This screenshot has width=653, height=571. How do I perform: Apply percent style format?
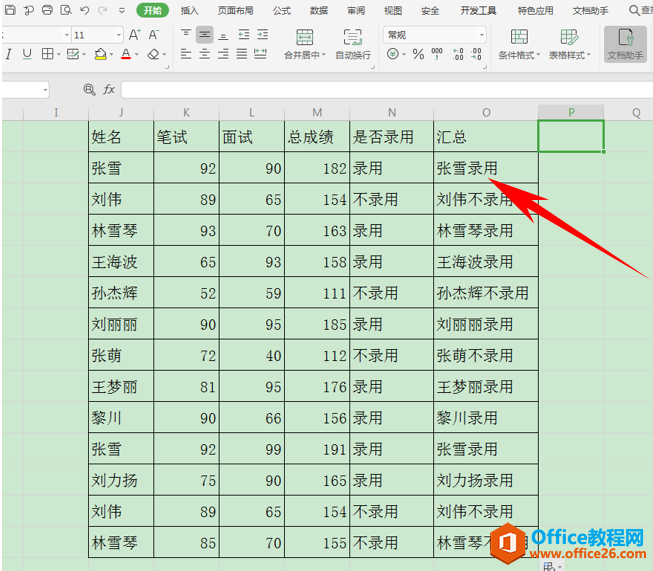click(x=418, y=54)
